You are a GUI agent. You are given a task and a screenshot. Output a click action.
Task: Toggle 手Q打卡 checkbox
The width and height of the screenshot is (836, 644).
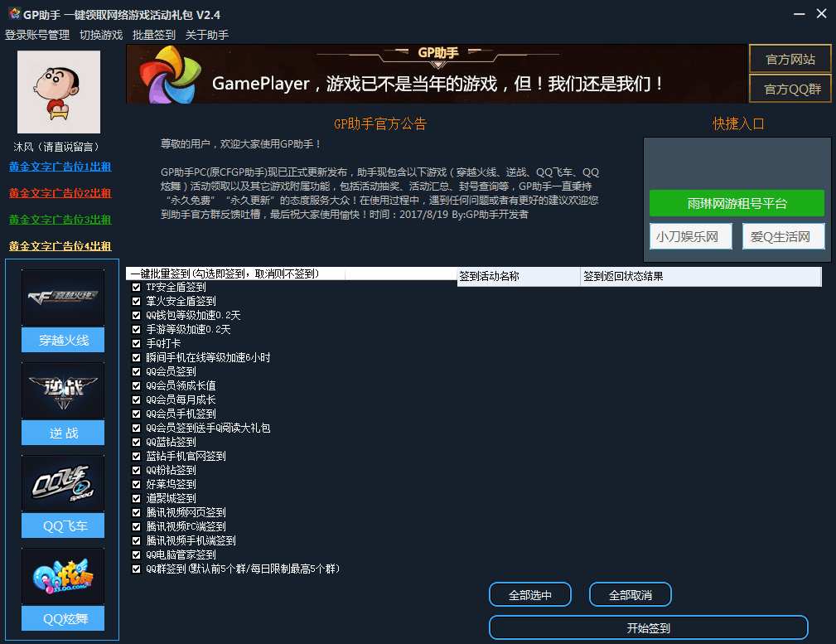pos(137,344)
